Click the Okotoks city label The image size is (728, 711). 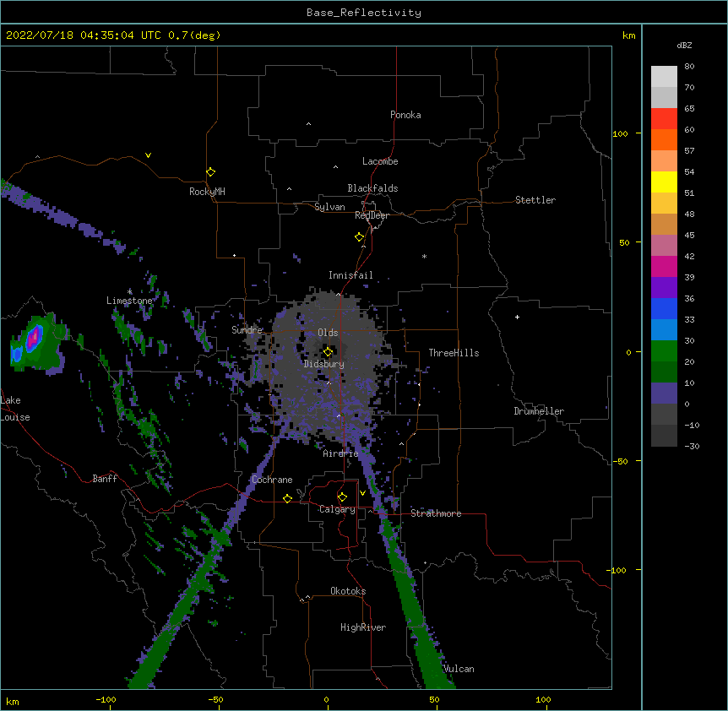pyautogui.click(x=348, y=591)
